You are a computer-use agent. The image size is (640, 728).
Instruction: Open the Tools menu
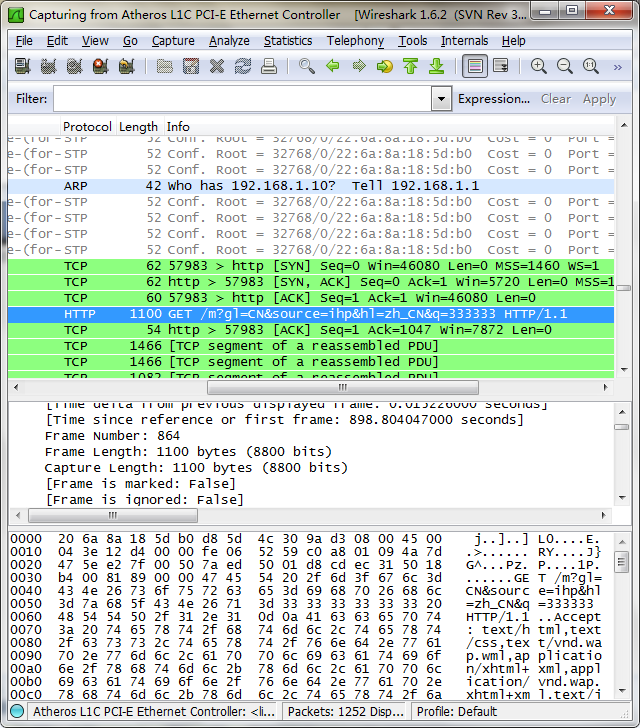pos(412,41)
